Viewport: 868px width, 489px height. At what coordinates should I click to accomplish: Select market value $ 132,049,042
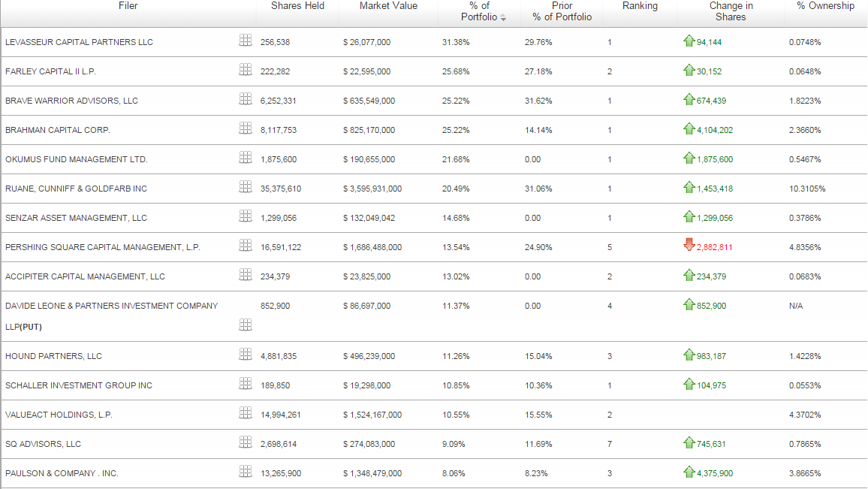coord(369,218)
